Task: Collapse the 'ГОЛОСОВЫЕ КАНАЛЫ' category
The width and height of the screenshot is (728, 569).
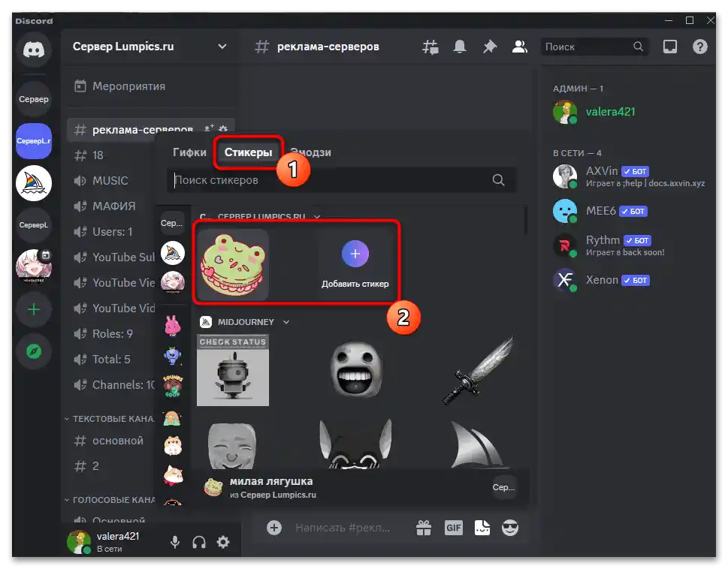Action: pos(110,500)
